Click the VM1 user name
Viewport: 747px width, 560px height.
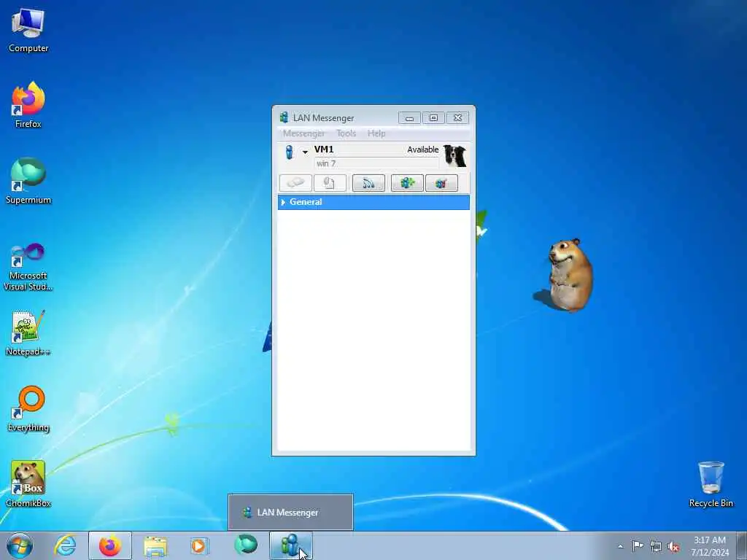[324, 149]
